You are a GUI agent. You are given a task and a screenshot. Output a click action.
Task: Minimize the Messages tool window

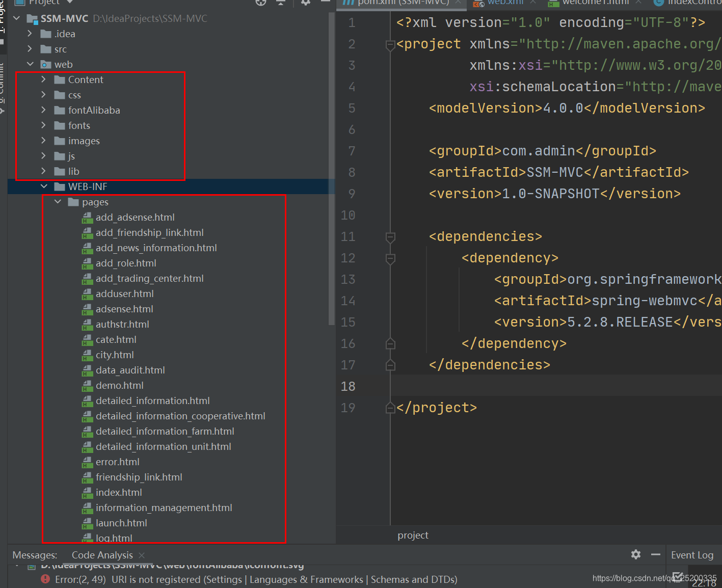(656, 554)
